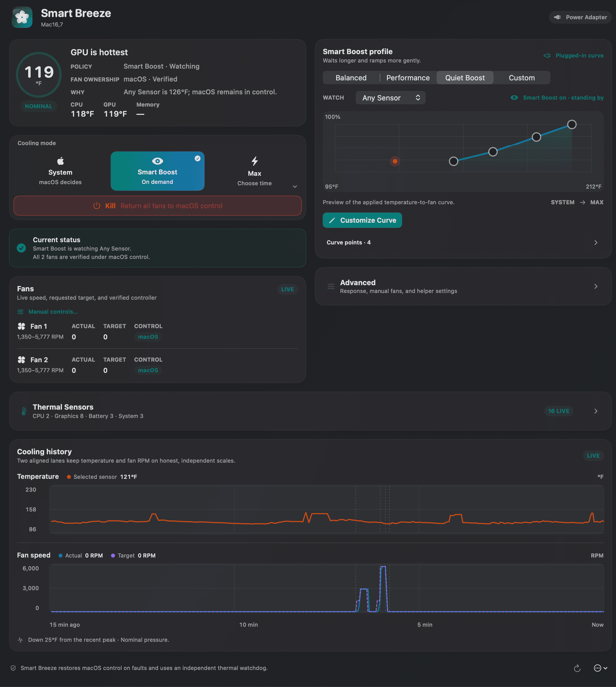The height and width of the screenshot is (687, 616).
Task: Click the sliders icon beside Advanced
Action: tap(331, 287)
